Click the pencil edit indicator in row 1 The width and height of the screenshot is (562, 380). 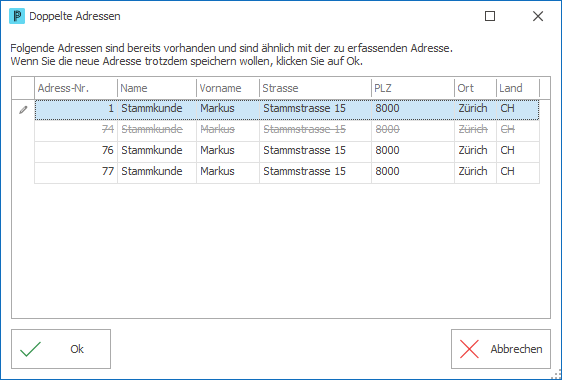[x=23, y=110]
